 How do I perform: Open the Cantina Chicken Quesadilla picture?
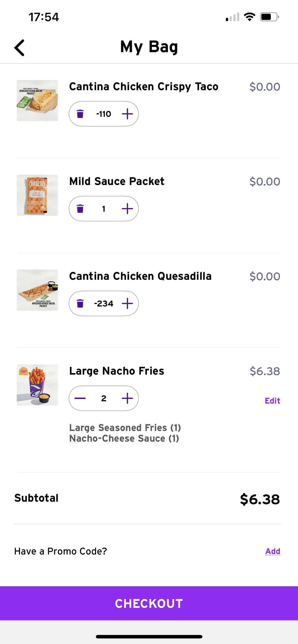(37, 290)
